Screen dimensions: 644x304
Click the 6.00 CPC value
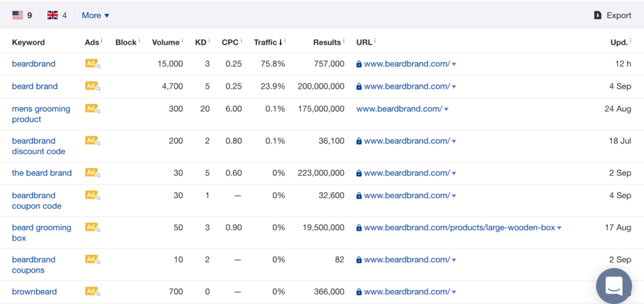234,109
